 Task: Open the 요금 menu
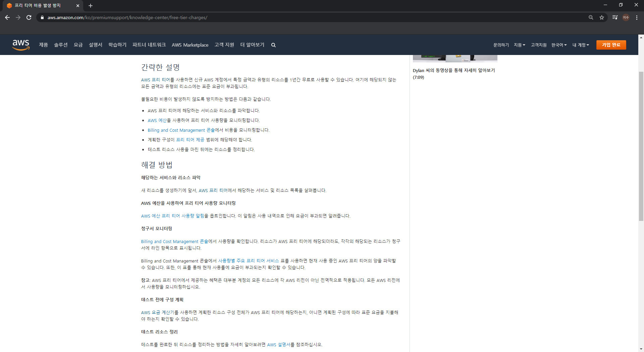pyautogui.click(x=78, y=45)
